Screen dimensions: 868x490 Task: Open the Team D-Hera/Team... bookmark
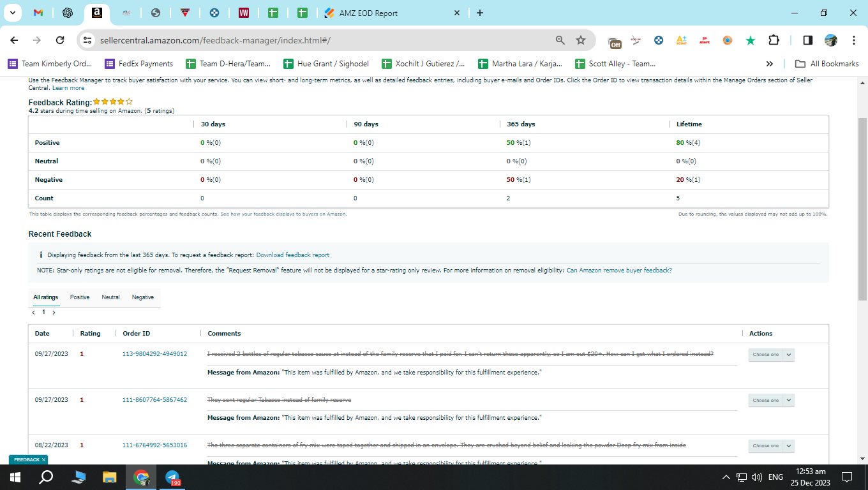(228, 64)
